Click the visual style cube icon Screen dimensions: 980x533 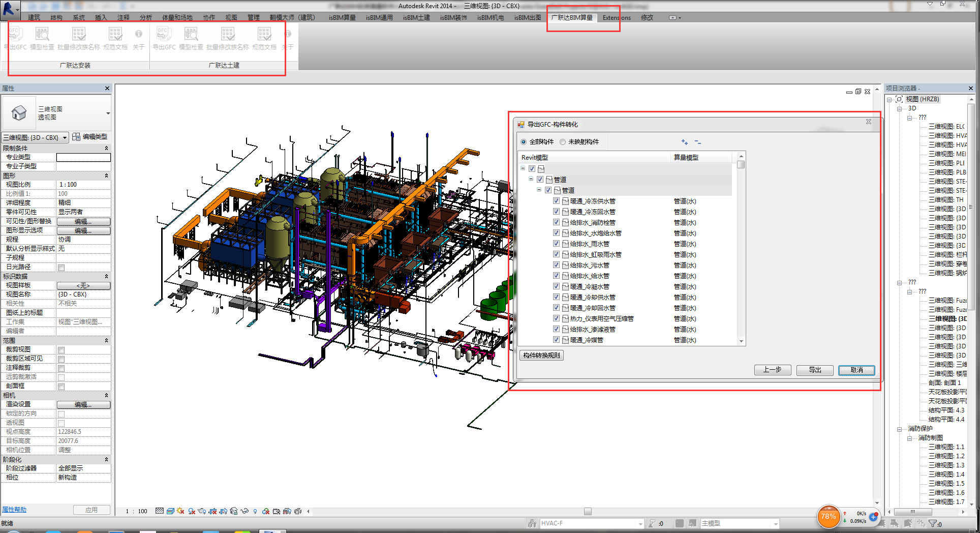(x=170, y=511)
